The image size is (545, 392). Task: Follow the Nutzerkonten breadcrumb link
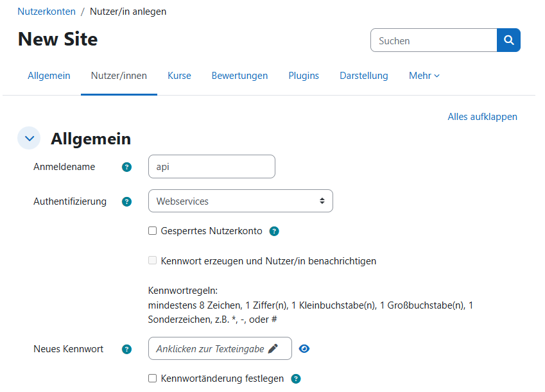(x=46, y=11)
